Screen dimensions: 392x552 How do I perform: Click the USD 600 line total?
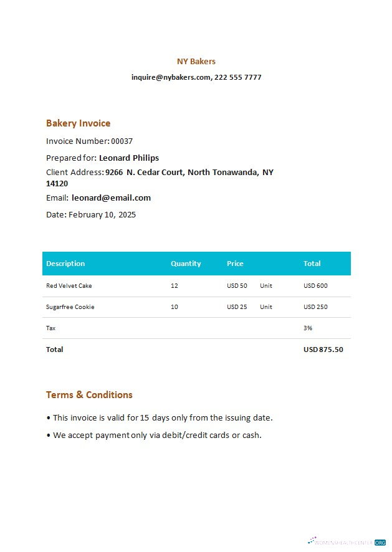point(315,286)
